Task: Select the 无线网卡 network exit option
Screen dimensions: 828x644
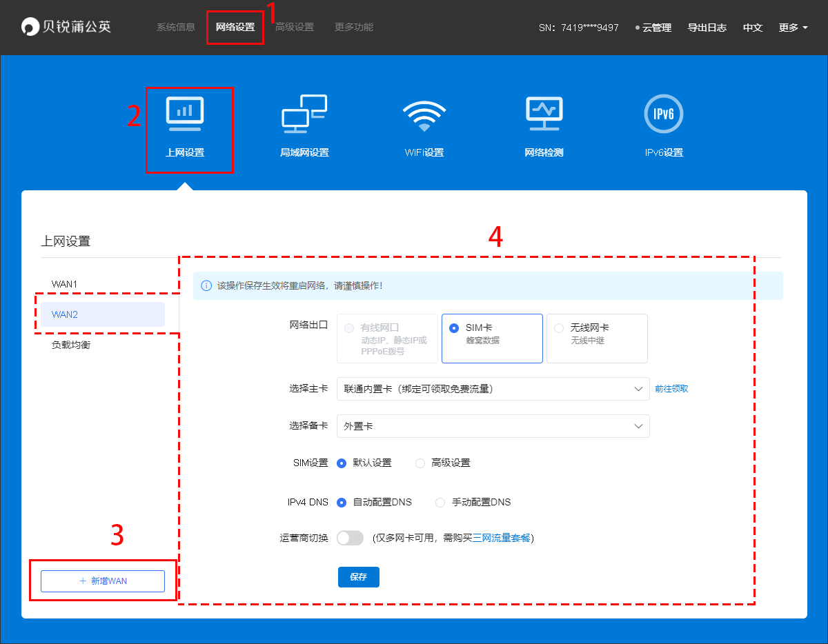Action: 560,329
